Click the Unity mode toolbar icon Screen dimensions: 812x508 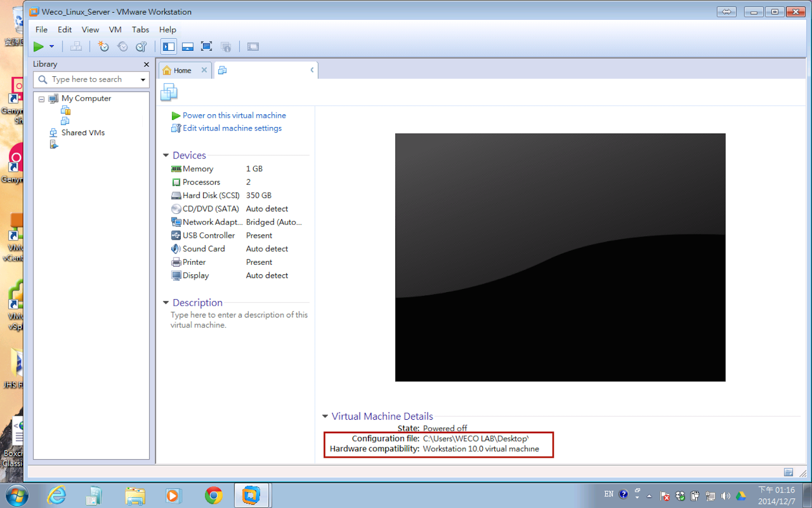click(x=226, y=47)
